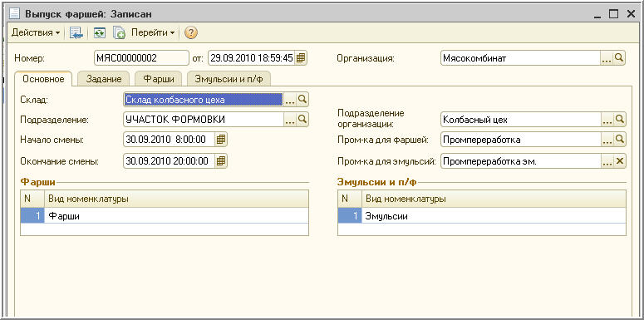Open the Действия dropdown menu

click(x=36, y=33)
